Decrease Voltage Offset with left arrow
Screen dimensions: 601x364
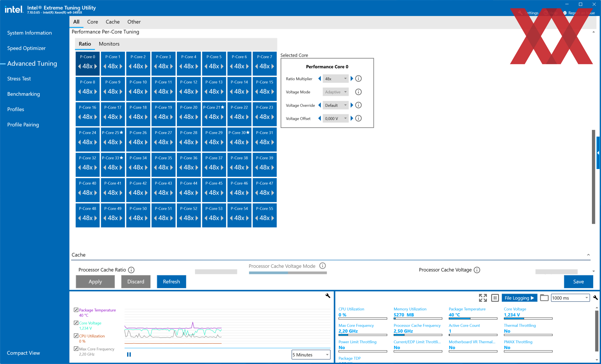(x=320, y=118)
